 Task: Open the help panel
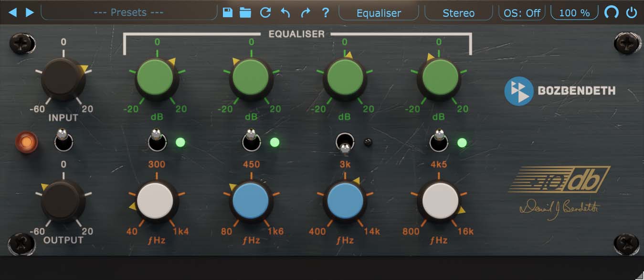pyautogui.click(x=325, y=13)
